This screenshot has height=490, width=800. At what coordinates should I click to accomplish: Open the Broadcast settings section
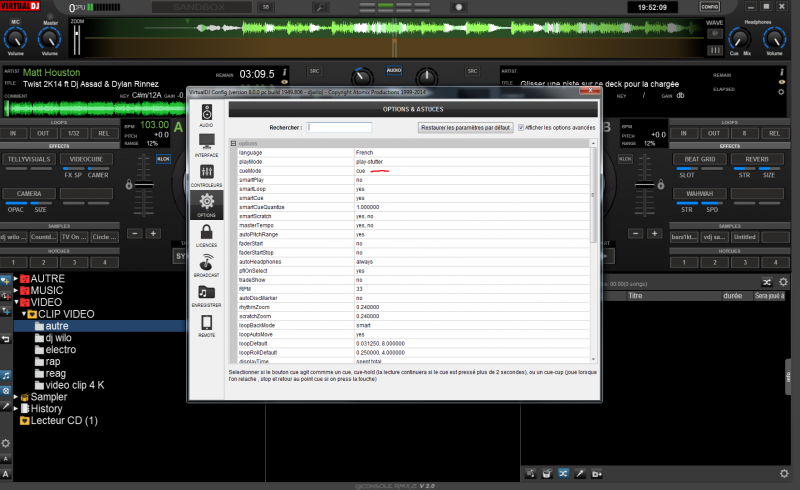[207, 265]
